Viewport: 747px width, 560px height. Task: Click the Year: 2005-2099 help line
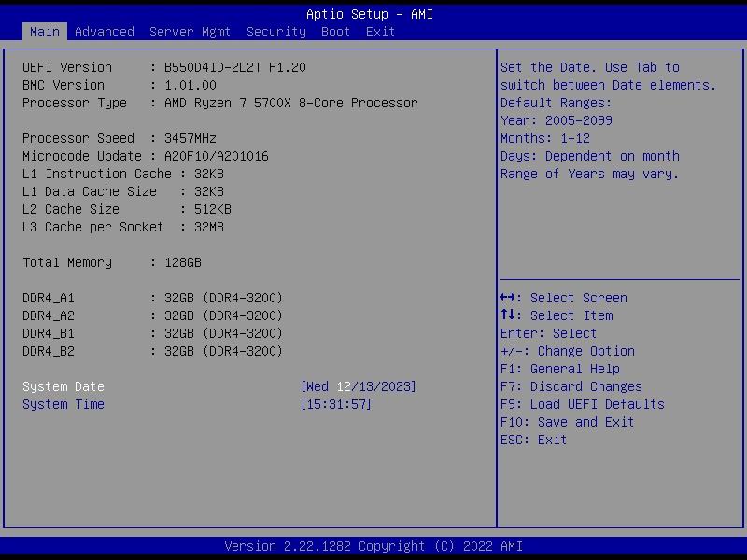(x=556, y=120)
